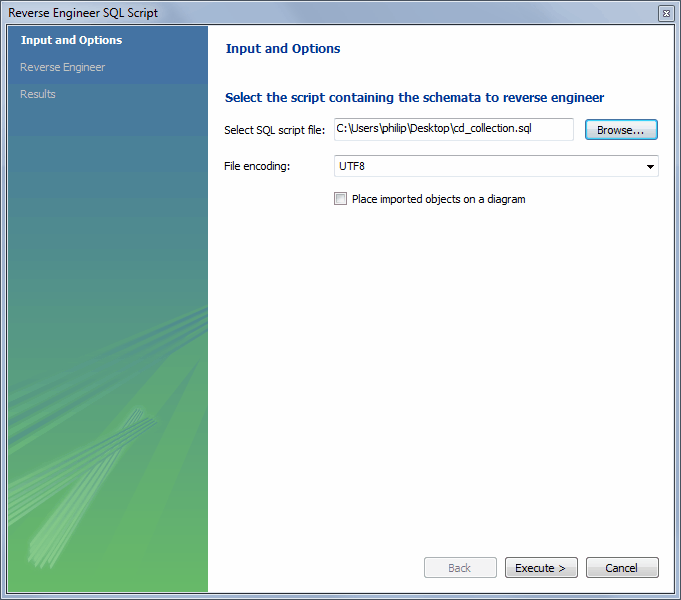This screenshot has width=681, height=600.
Task: Focus the SQL script file path field
Action: tap(453, 129)
